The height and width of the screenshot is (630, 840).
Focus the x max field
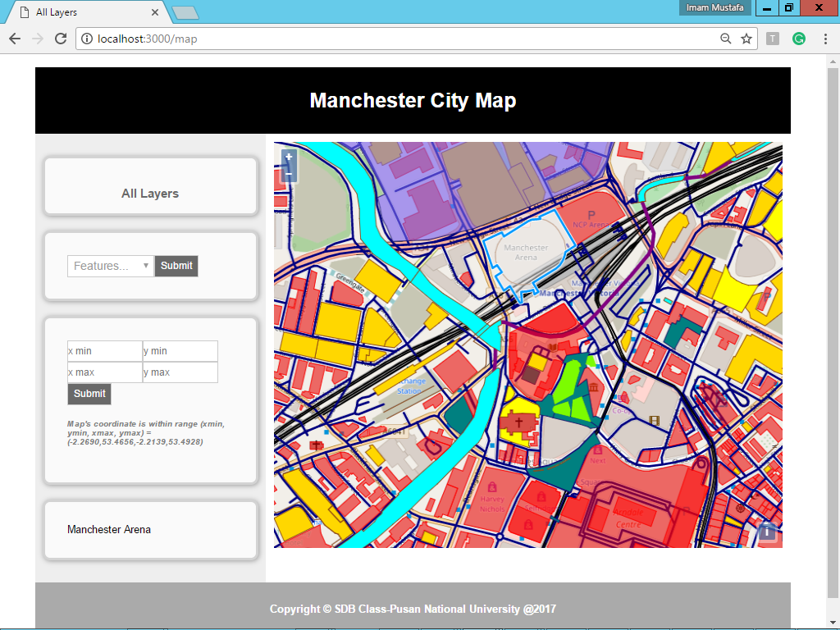pos(105,372)
